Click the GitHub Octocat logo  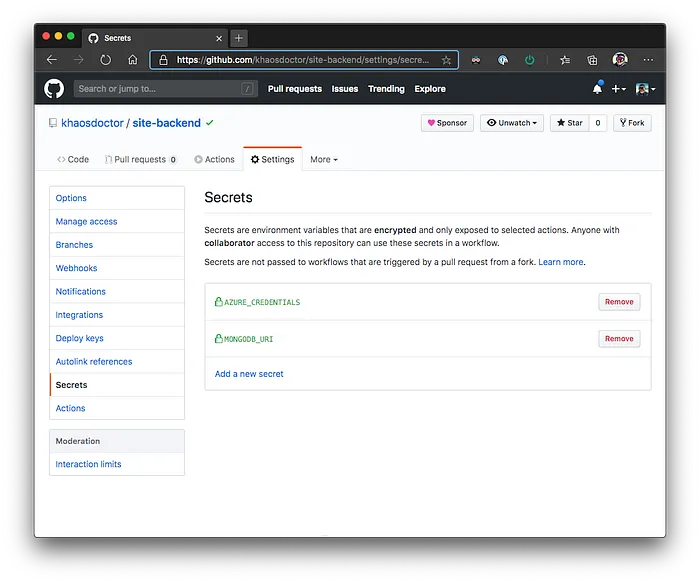pos(54,88)
